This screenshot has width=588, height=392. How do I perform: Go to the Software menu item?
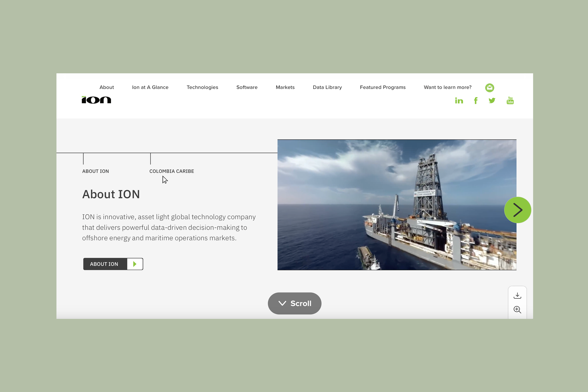point(247,87)
